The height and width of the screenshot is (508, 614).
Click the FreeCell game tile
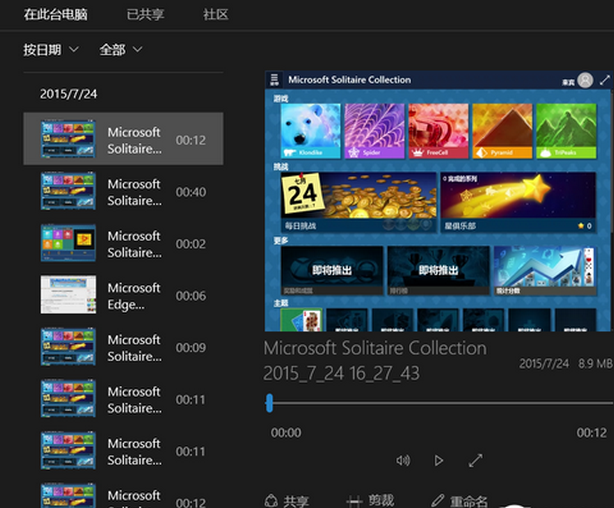click(x=439, y=131)
